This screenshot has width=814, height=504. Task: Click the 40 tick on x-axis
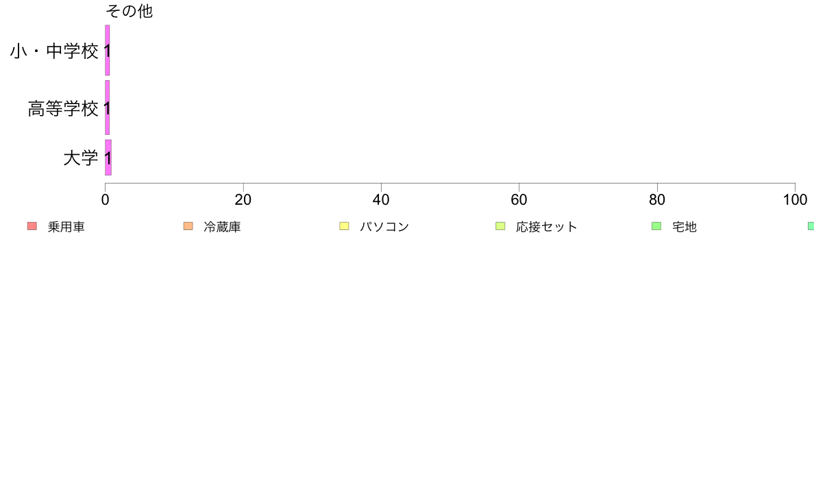(x=381, y=200)
